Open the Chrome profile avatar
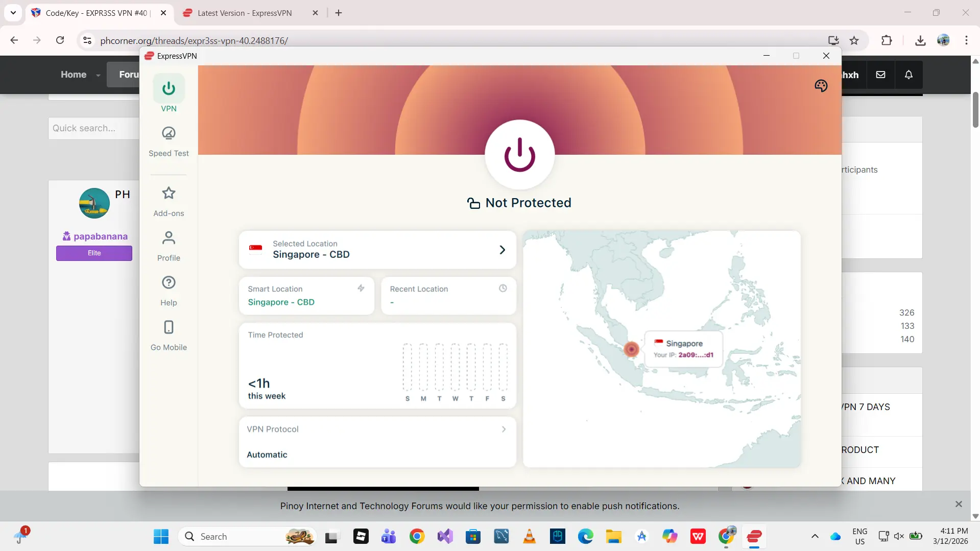Image resolution: width=980 pixels, height=551 pixels. (x=943, y=40)
